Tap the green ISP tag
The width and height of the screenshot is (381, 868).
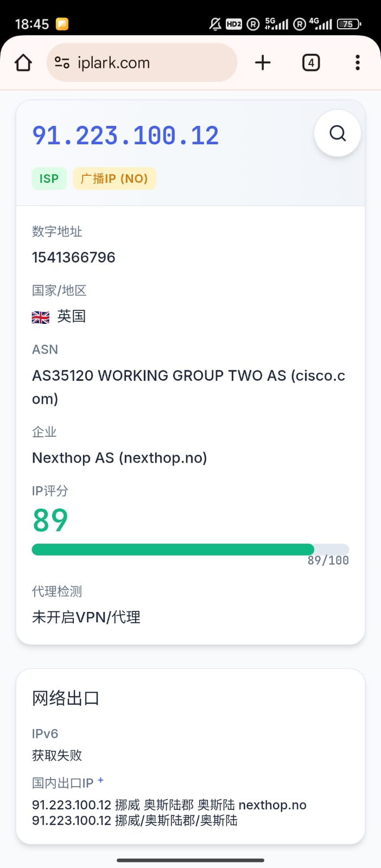pos(49,178)
